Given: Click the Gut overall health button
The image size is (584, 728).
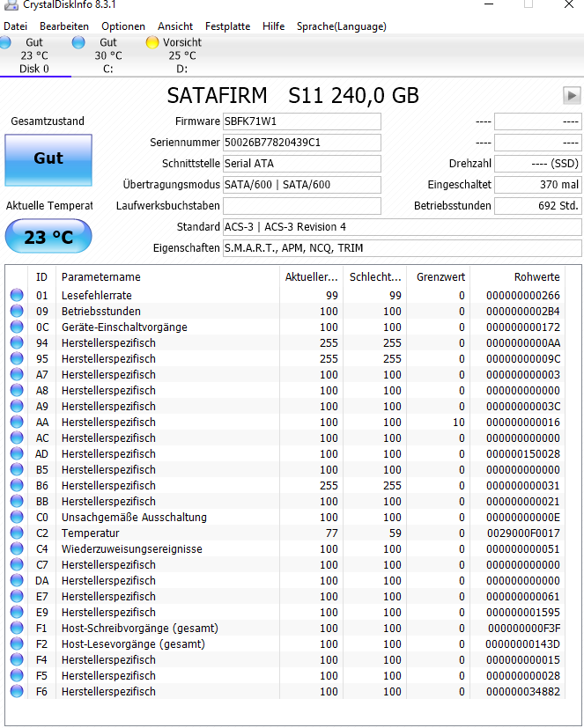Looking at the screenshot, I should (x=48, y=160).
